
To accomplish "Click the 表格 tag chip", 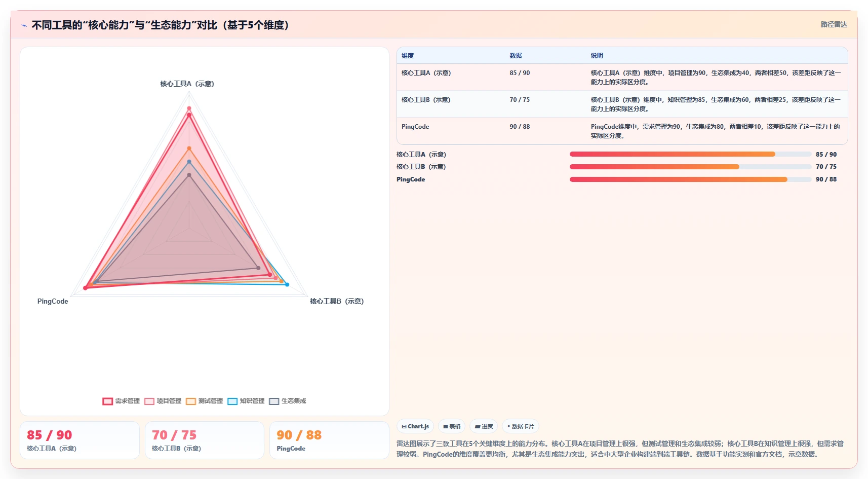I will [x=452, y=426].
